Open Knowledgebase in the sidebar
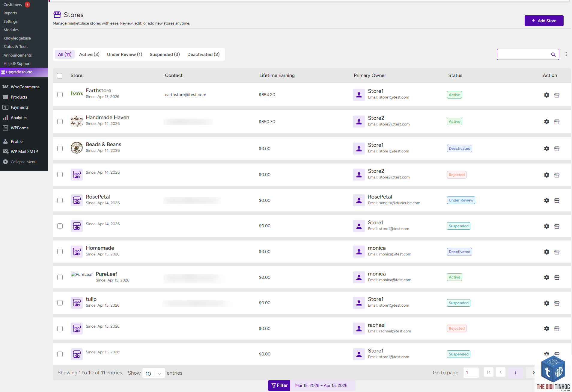 click(x=17, y=38)
